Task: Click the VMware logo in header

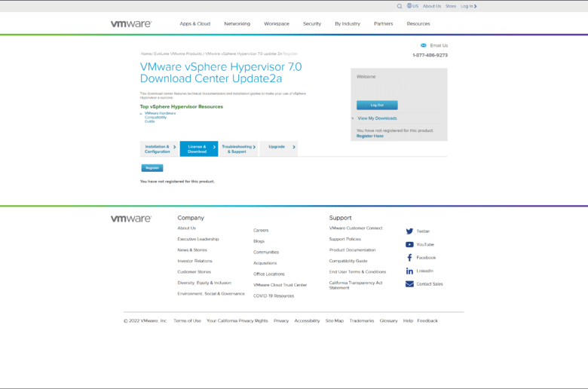Action: [x=131, y=23]
